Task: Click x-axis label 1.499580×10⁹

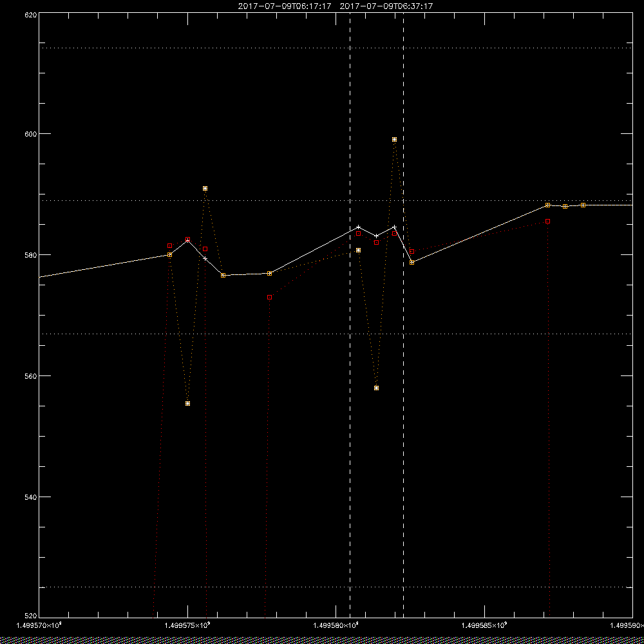Action: pyautogui.click(x=336, y=625)
